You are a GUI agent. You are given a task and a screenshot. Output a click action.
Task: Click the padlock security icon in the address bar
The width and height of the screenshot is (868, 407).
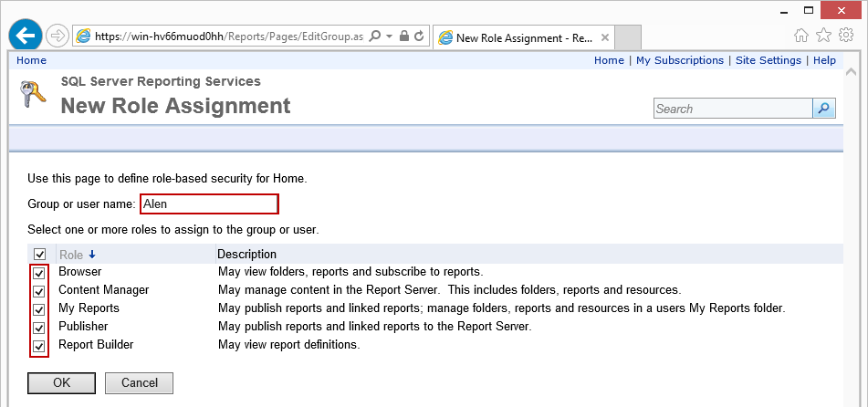pyautogui.click(x=403, y=37)
